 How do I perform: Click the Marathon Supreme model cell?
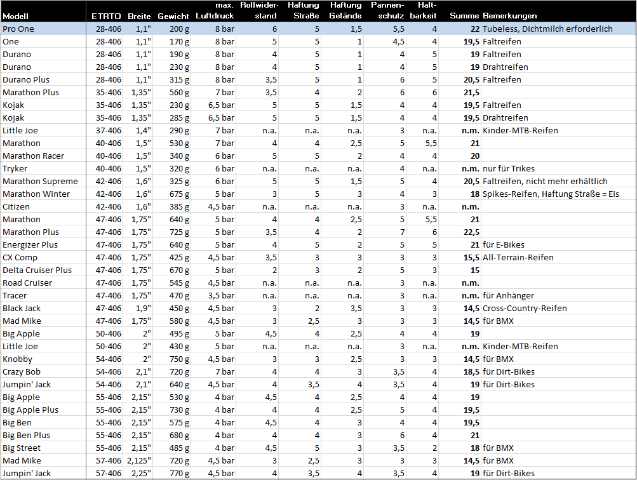tap(38, 180)
